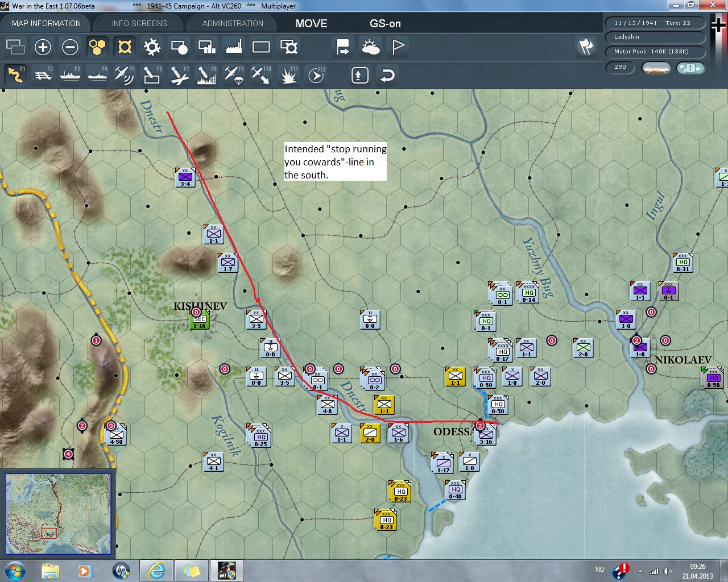Select Bomb unit mode F6 icon
Image resolution: width=728 pixels, height=582 pixels.
pos(152,75)
